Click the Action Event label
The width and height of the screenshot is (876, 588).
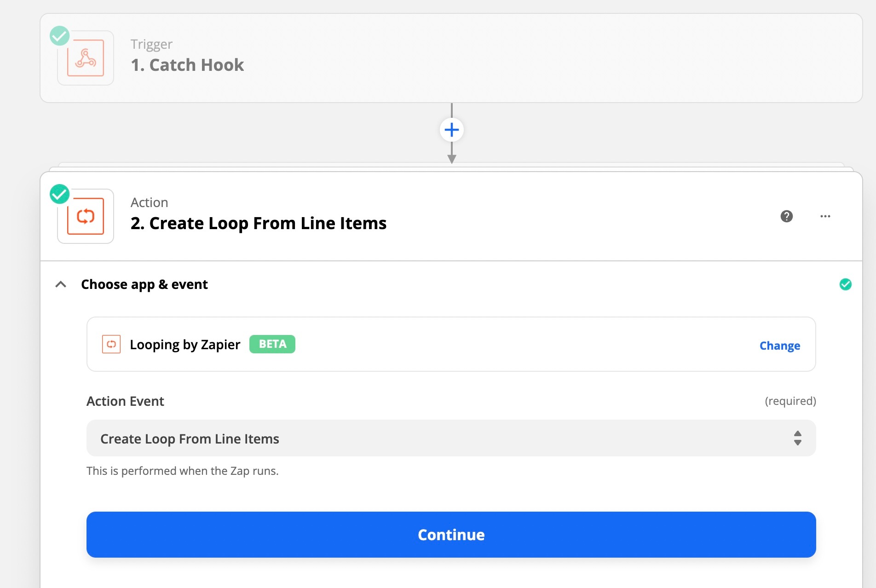tap(125, 401)
